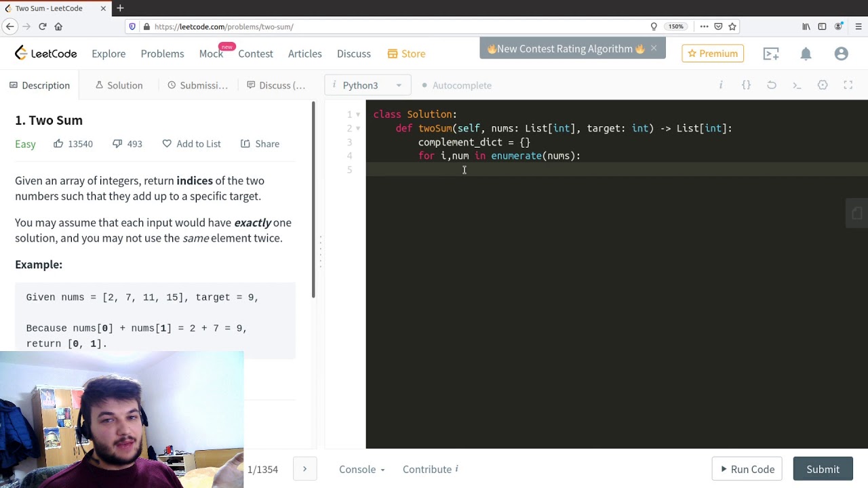Click the Contribute link
Viewport: 868px width, 488px height.
tap(431, 469)
